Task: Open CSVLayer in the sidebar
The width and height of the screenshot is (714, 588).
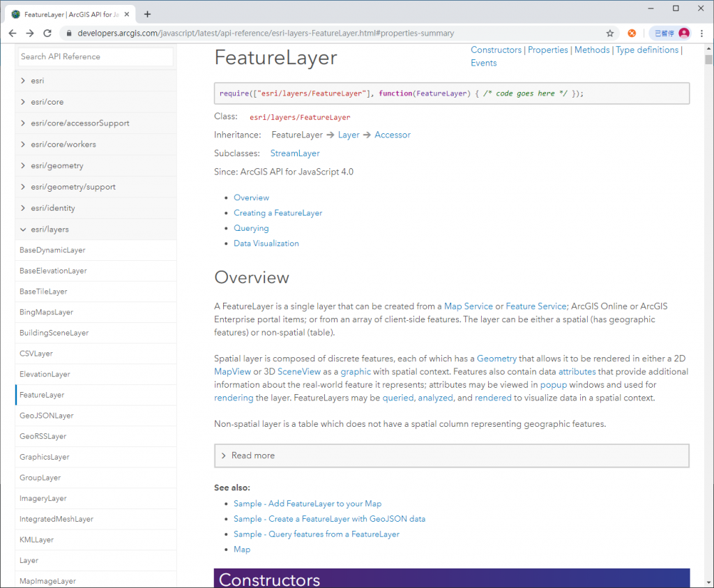Action: pyautogui.click(x=96, y=354)
